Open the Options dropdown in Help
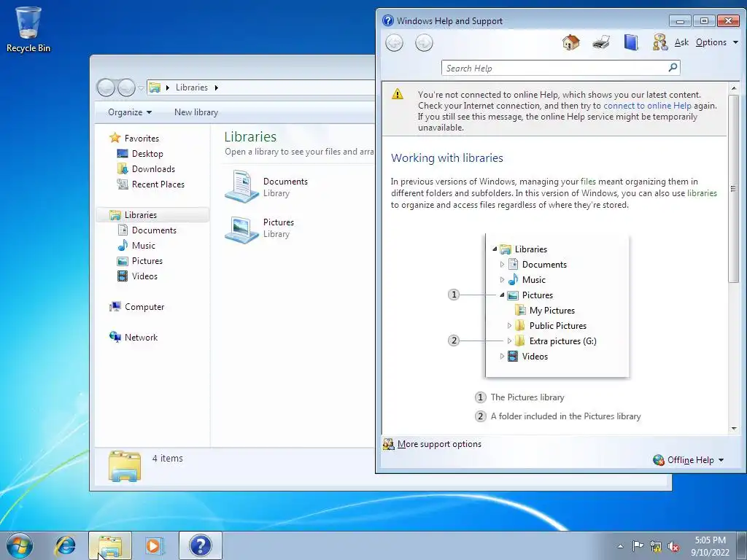Viewport: 747px width, 560px height. tap(716, 42)
